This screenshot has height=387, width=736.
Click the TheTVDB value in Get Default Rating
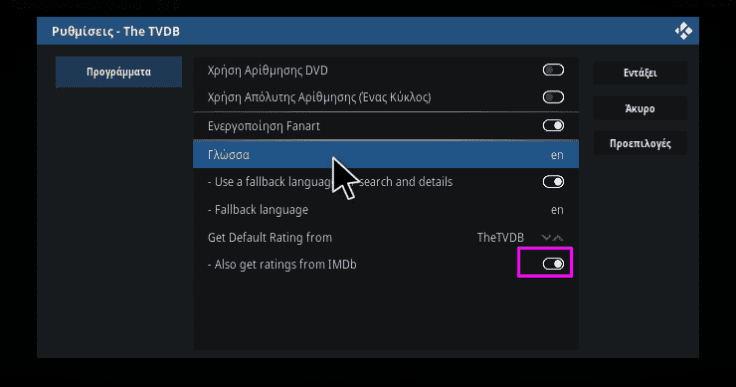tap(500, 238)
